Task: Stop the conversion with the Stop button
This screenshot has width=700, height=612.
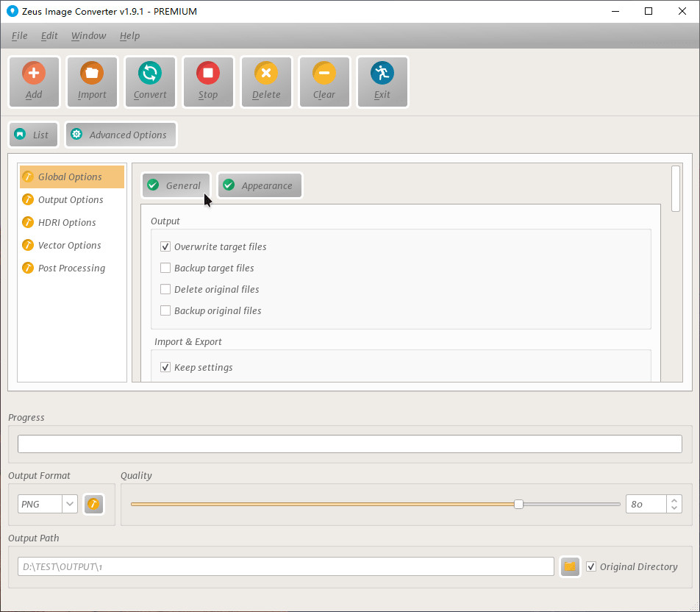Action: [x=208, y=82]
